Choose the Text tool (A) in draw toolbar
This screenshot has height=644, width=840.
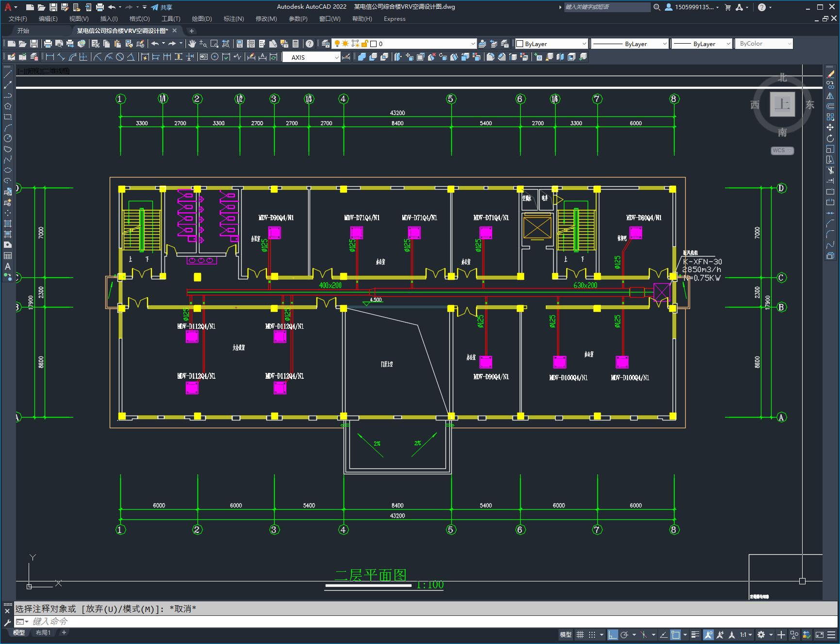8,266
